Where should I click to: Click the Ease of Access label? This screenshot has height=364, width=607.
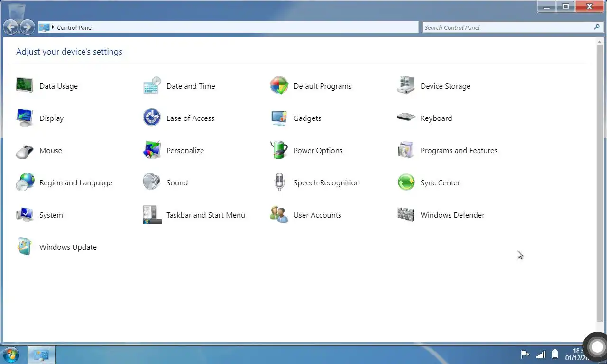point(190,118)
